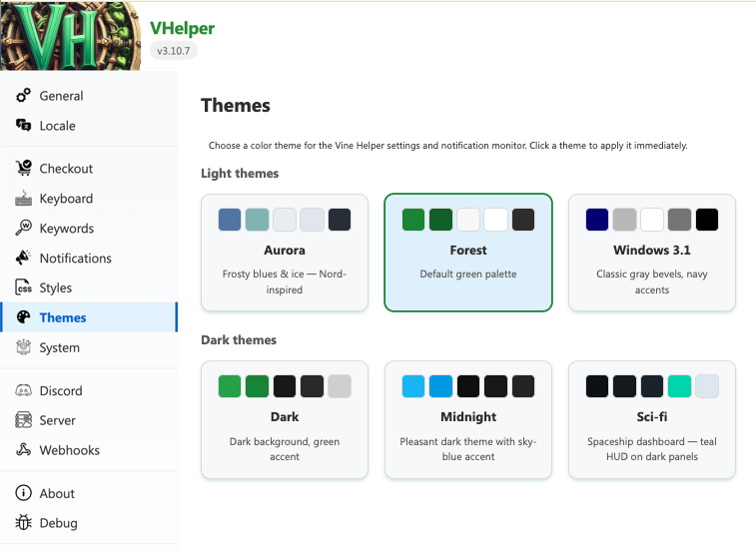756x552 pixels.
Task: Open Checkout via its cart icon
Action: point(23,169)
